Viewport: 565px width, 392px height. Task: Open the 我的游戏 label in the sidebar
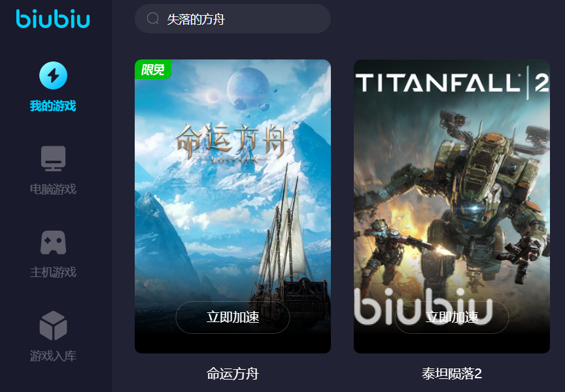tap(53, 106)
